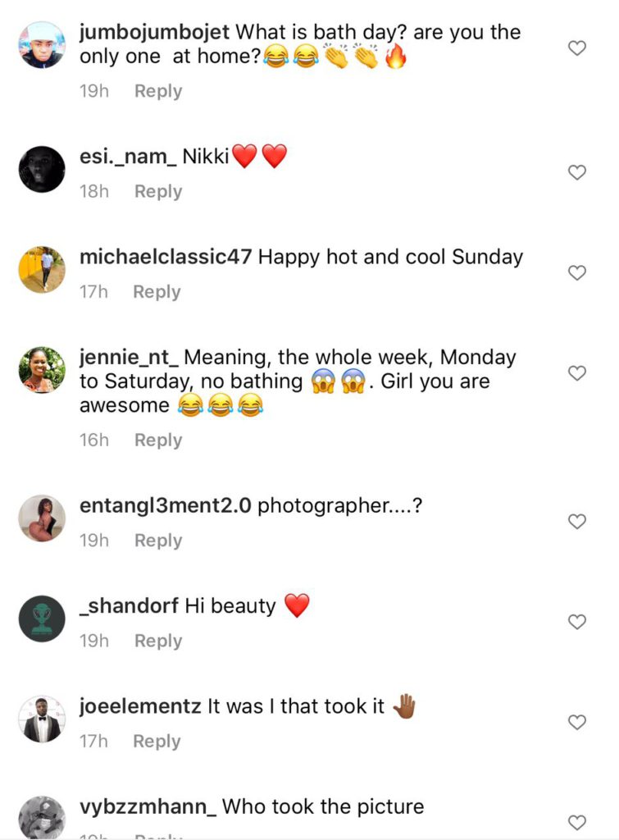Reply to entangl3ment2.0's photographer question
Screen dimensions: 619x840
tap(158, 541)
